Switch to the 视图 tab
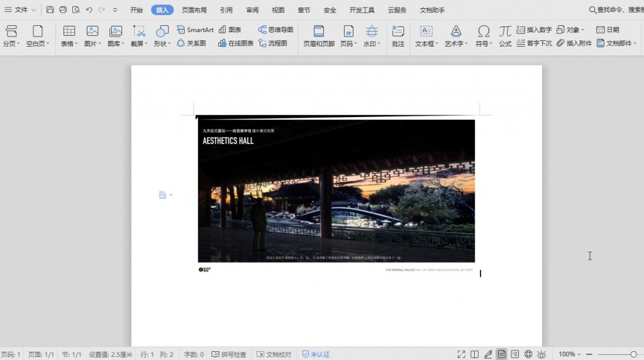This screenshot has width=644, height=360. (x=278, y=10)
